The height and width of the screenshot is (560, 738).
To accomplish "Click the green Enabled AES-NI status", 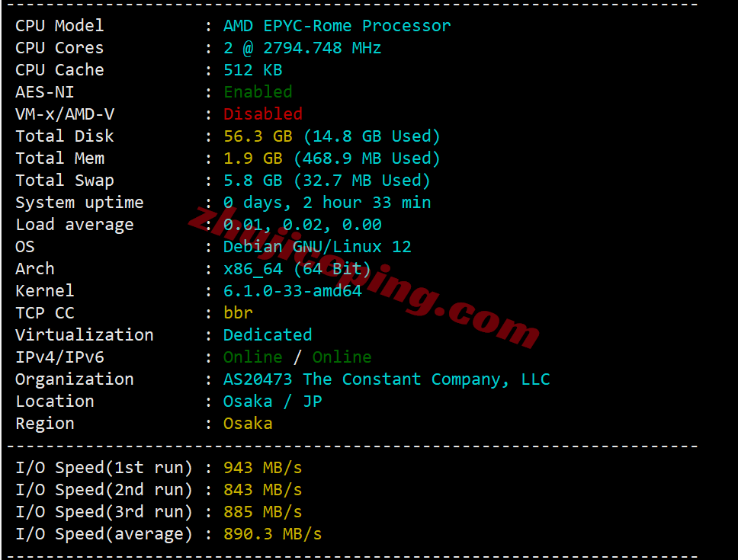I will (x=258, y=92).
